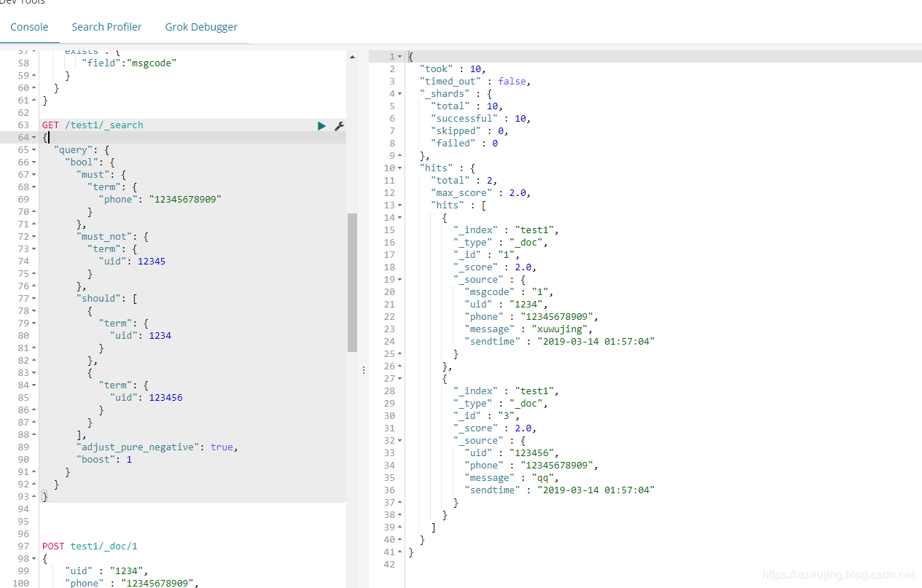Collapse "hits" object at output line 10
This screenshot has height=588, width=922.
[x=400, y=168]
